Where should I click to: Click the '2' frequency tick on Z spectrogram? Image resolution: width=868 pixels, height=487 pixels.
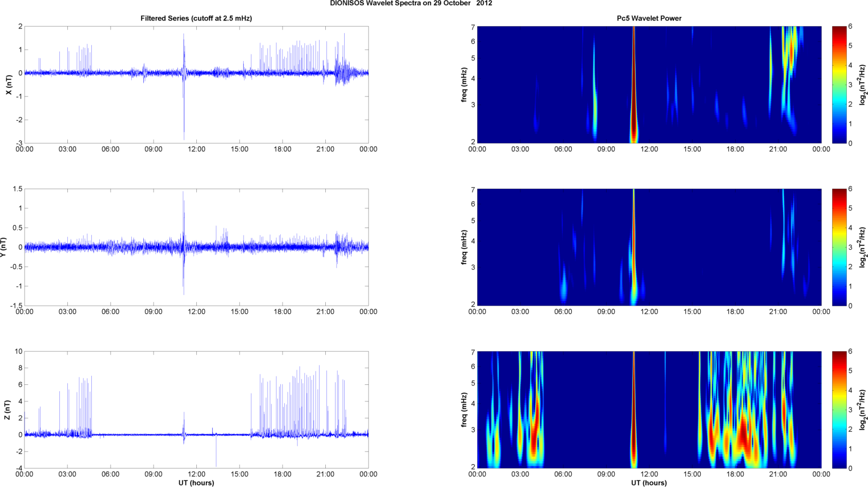coord(473,467)
